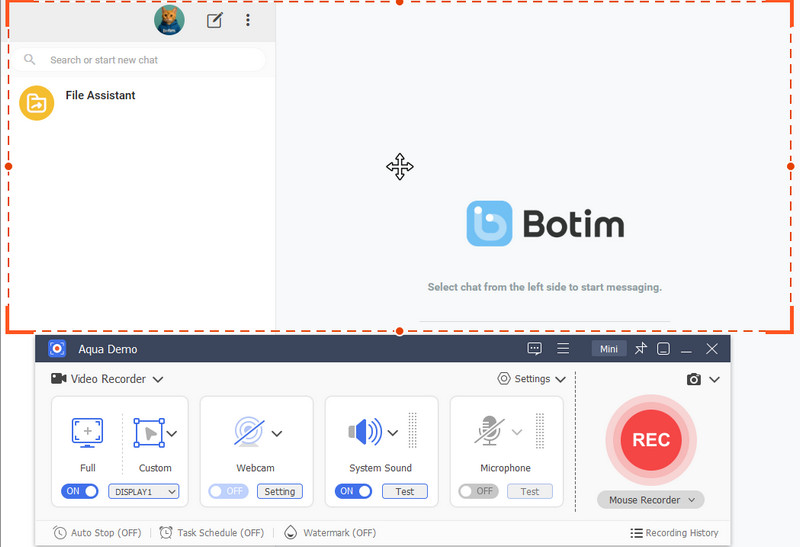The image size is (800, 547).
Task: Take a screenshot with the camera icon
Action: pos(693,379)
